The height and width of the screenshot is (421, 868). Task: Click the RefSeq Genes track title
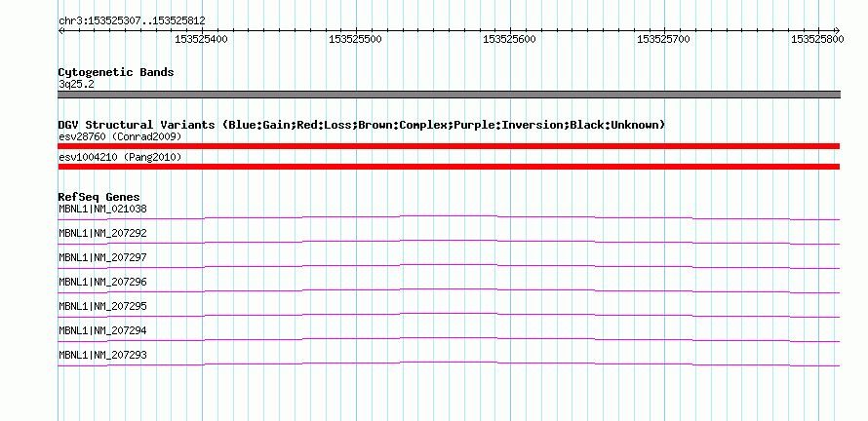pyautogui.click(x=99, y=197)
